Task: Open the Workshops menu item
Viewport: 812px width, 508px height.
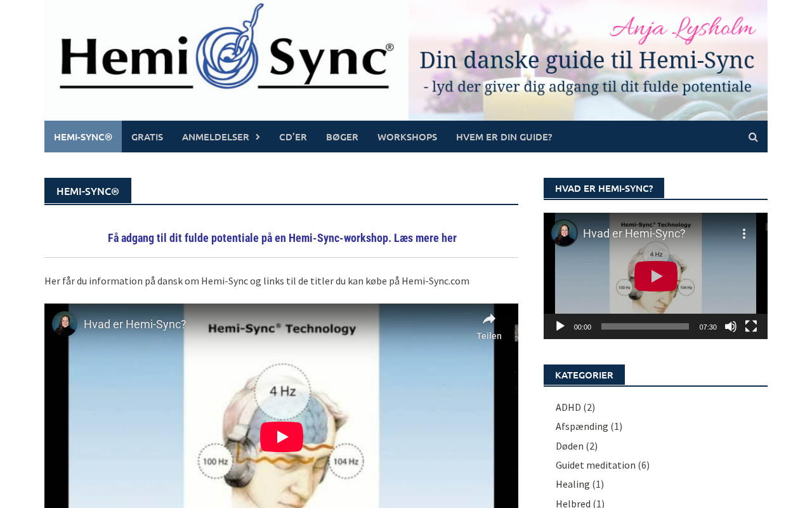Action: (407, 137)
